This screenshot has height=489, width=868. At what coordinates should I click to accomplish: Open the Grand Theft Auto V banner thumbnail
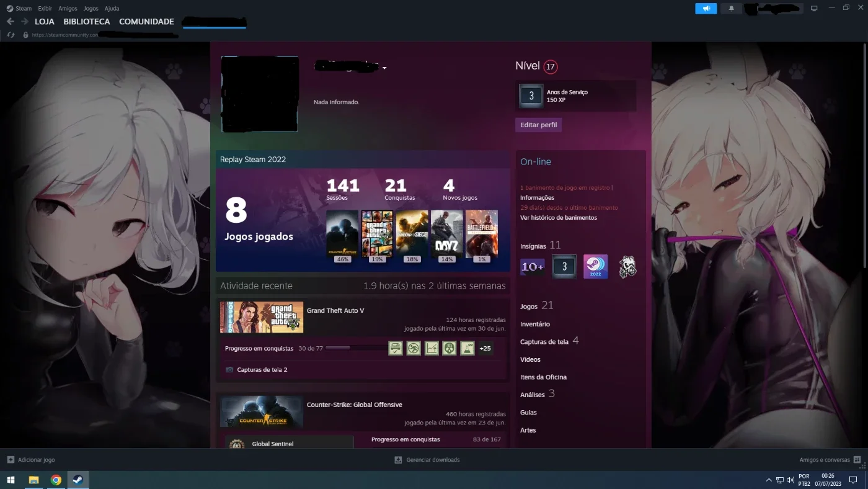click(262, 317)
